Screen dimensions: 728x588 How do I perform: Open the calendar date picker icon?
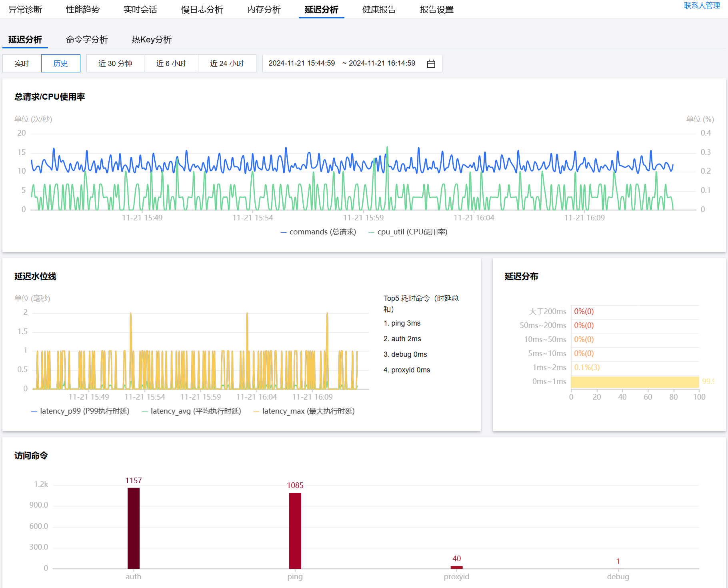[431, 64]
